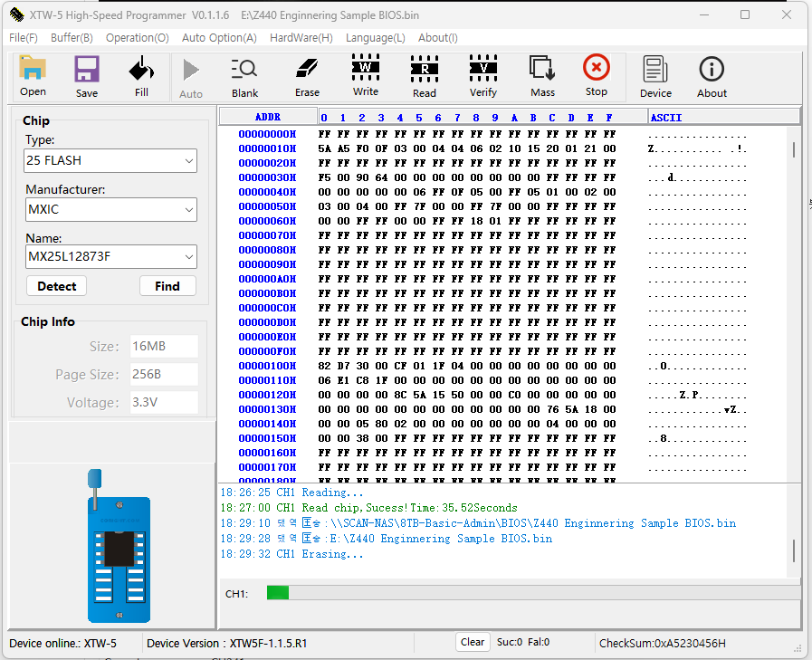Open the Buffer(B) menu

coord(72,38)
